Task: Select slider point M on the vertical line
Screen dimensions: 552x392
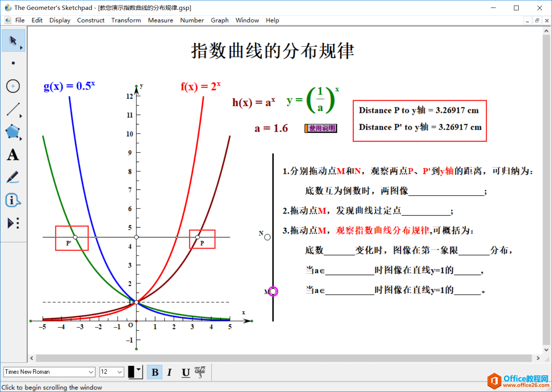Action: pyautogui.click(x=273, y=292)
